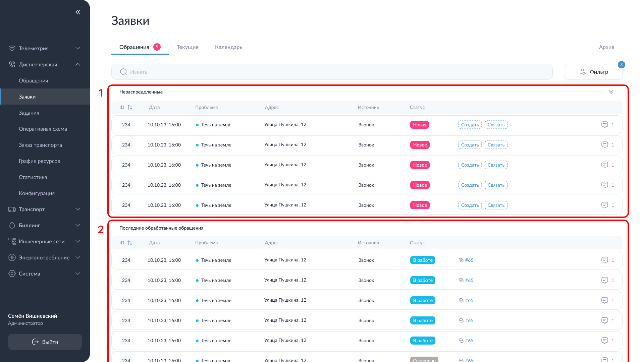Click the Искать search field
The width and height of the screenshot is (644, 362).
pos(332,72)
